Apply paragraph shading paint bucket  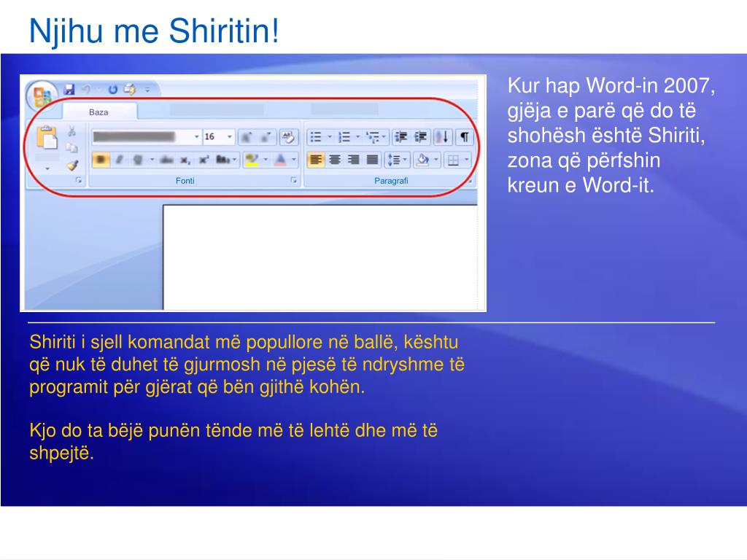coord(422,160)
